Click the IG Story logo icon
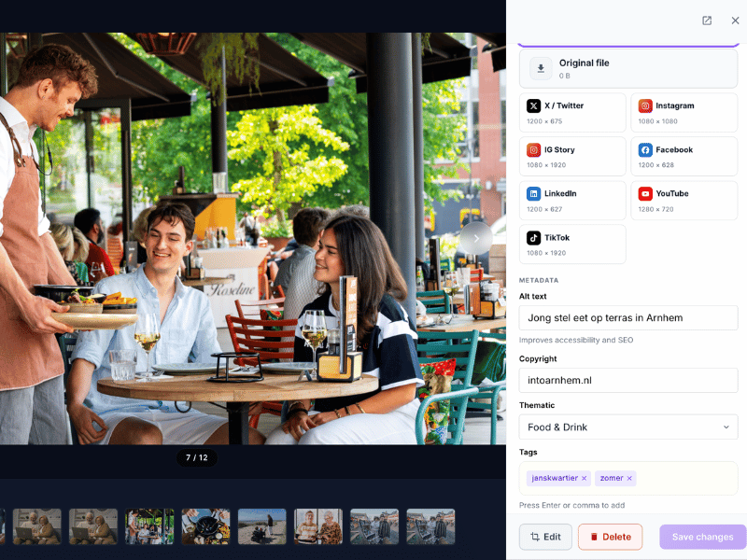The width and height of the screenshot is (747, 560). point(533,150)
